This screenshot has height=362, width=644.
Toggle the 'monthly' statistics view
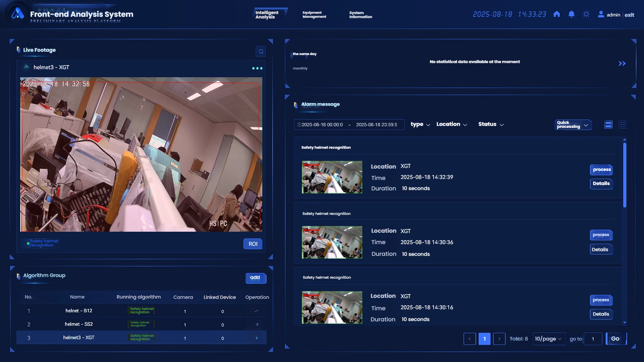300,68
